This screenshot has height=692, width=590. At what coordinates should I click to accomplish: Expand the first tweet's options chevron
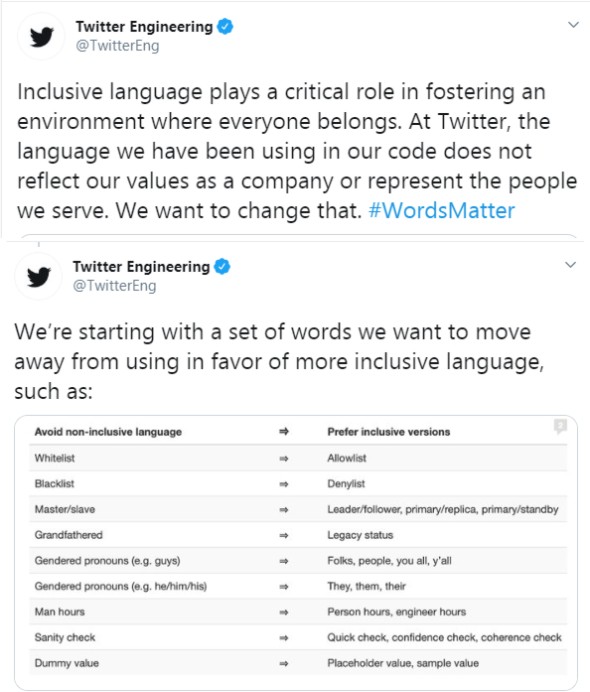coord(573,25)
